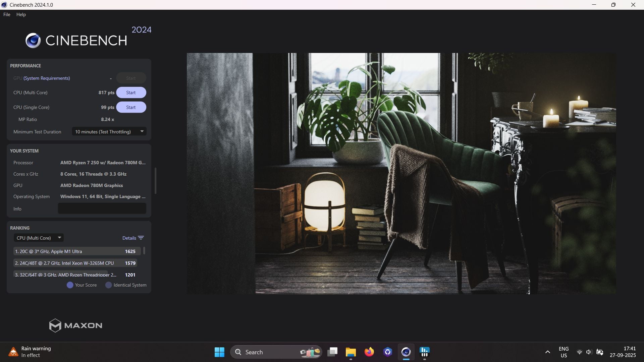
Task: Open the blue bars taskbar app
Action: point(425,352)
